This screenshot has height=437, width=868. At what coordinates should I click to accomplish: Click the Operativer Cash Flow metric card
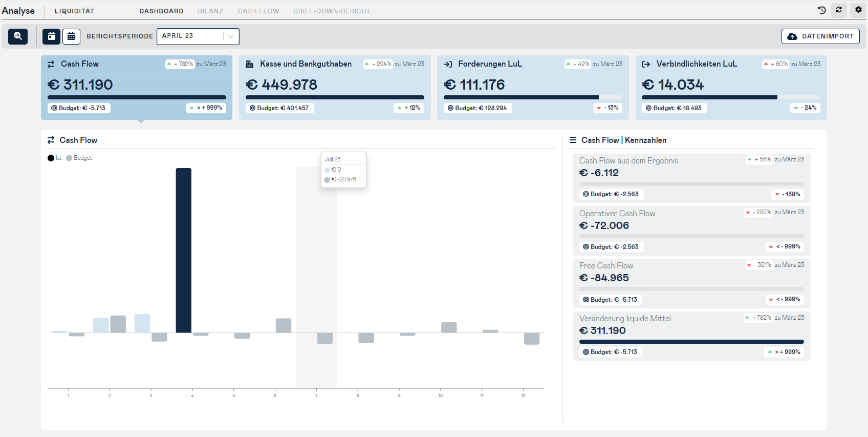coord(691,231)
